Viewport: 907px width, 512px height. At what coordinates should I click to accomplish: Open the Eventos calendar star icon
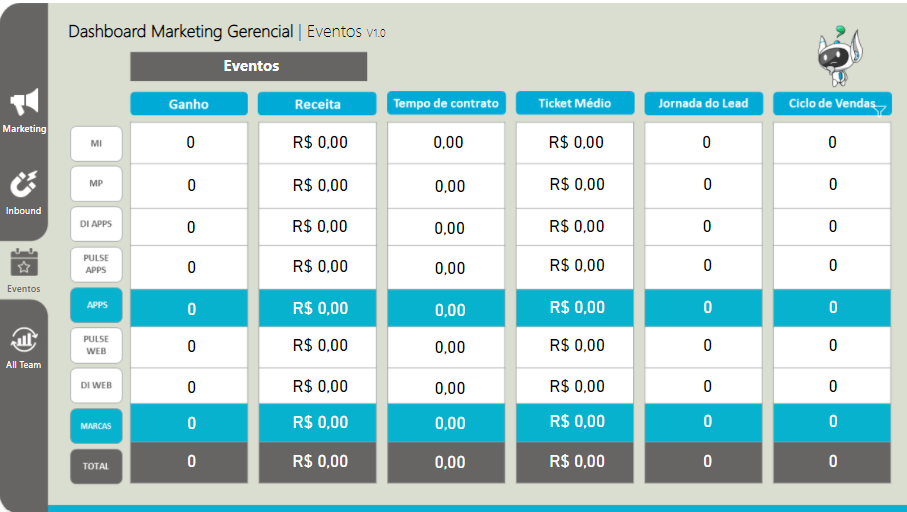tap(24, 263)
